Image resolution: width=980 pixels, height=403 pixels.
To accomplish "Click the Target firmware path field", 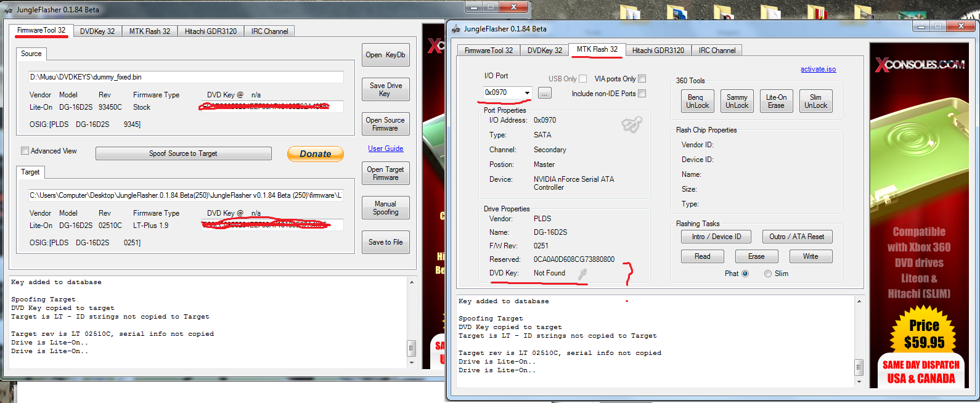I will (186, 195).
